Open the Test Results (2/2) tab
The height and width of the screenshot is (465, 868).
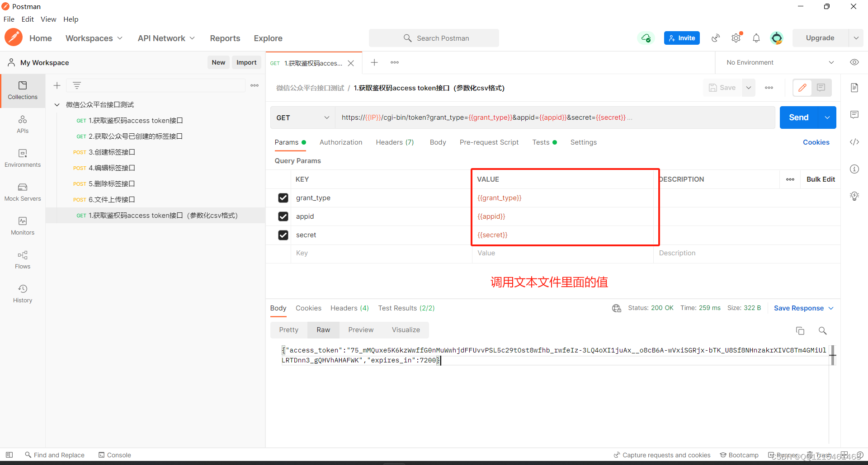[x=406, y=308]
